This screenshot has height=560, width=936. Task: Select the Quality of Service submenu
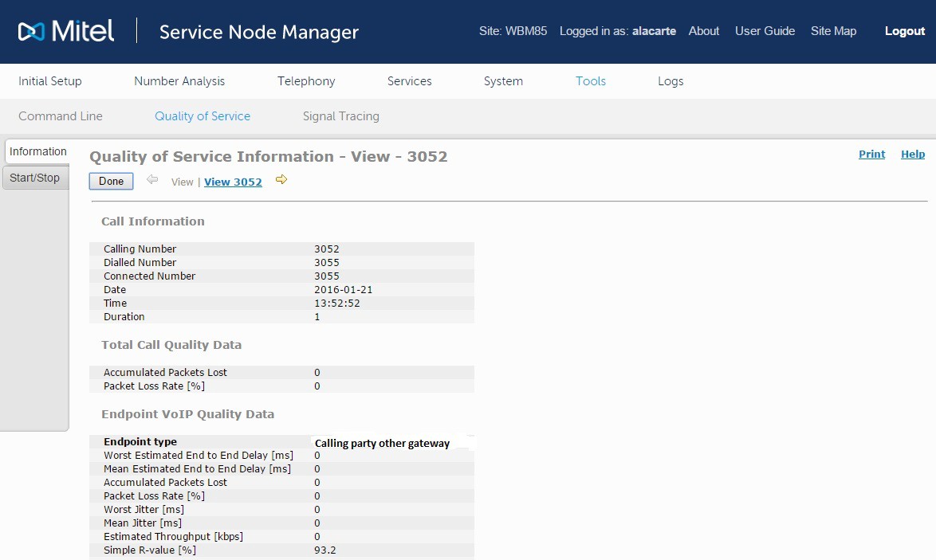[203, 116]
